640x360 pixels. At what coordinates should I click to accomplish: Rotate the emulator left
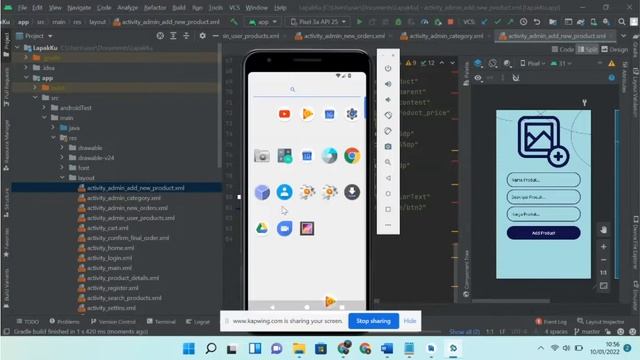pos(388,115)
